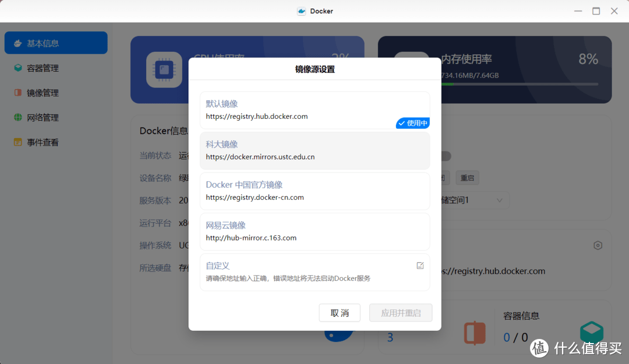Click the 取消 button
629x364 pixels.
[340, 313]
